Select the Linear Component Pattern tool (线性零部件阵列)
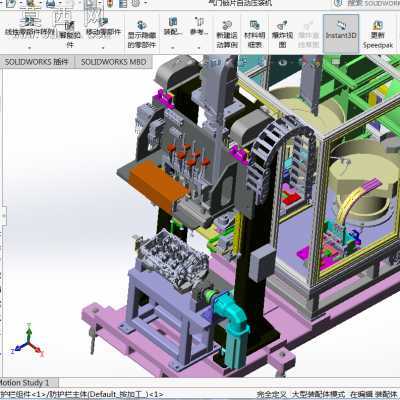The height and width of the screenshot is (400, 400). [x=29, y=28]
